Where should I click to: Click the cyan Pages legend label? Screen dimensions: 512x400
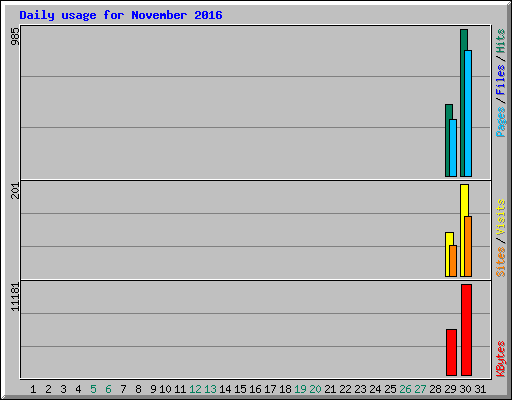coord(501,122)
